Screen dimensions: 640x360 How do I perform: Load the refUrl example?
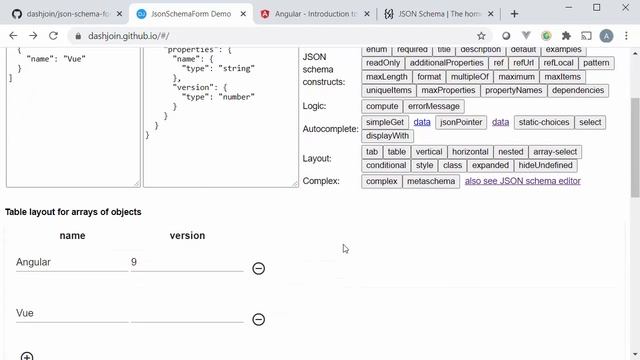coord(523,63)
